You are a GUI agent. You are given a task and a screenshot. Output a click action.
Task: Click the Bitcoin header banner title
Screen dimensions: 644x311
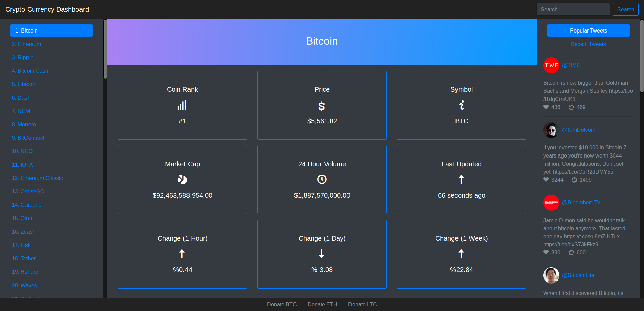coord(322,41)
